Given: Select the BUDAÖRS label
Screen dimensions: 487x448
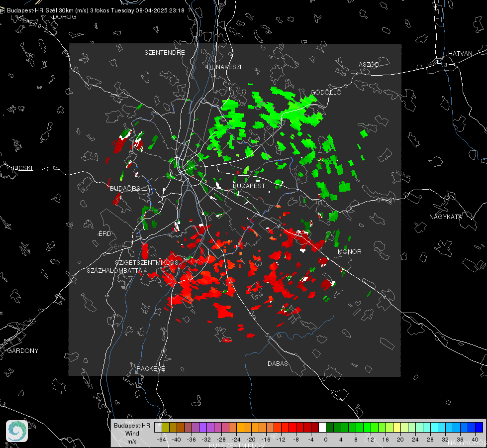Looking at the screenshot, I should point(125,188).
